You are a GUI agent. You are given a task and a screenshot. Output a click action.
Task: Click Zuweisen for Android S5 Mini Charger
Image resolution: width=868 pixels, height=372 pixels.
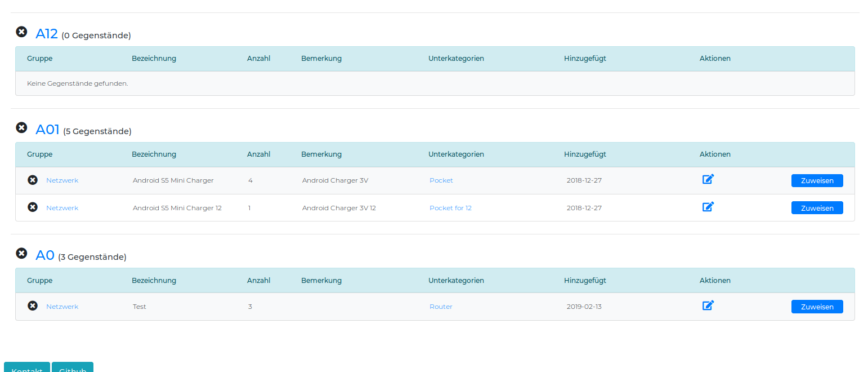point(817,181)
